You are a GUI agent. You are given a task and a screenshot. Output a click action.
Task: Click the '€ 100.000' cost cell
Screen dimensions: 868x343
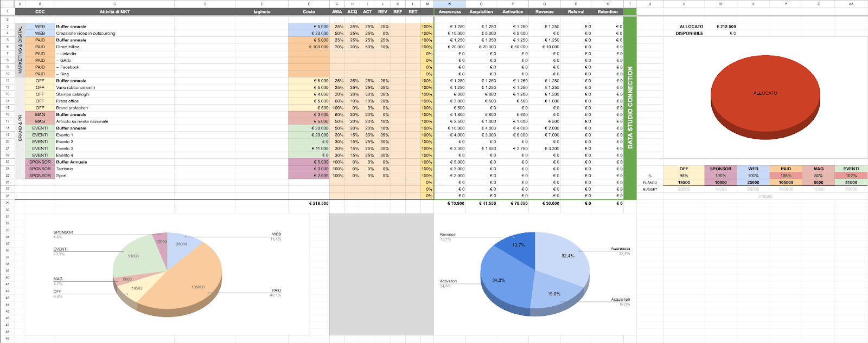coord(309,47)
